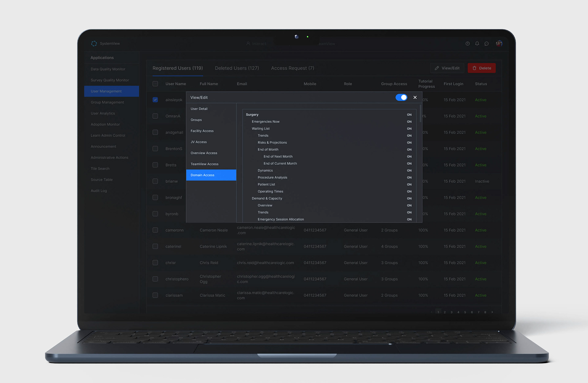Switch off the View/Edit dialog toggle
588x383 pixels.
tap(401, 97)
